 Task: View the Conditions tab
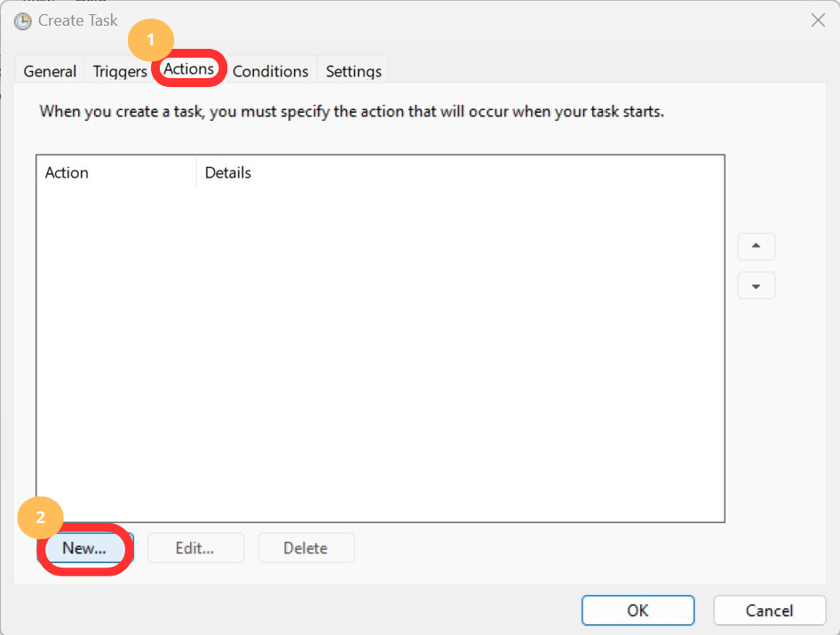pyautogui.click(x=270, y=71)
